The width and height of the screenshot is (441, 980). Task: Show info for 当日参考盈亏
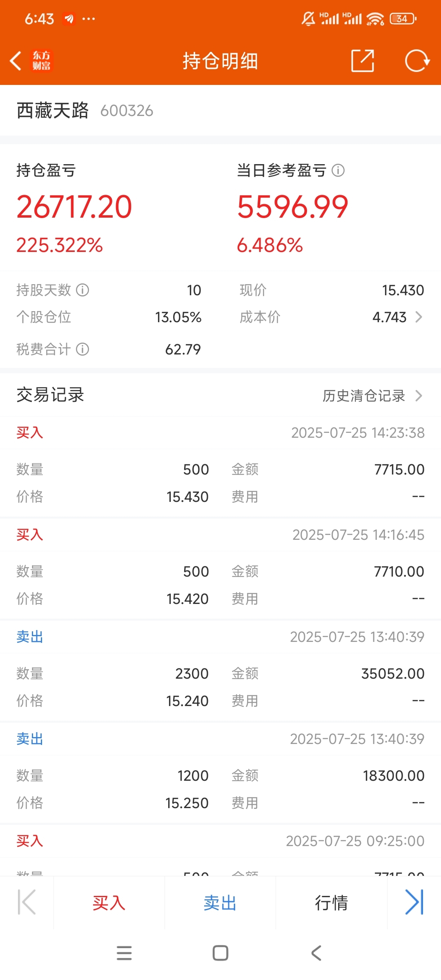click(338, 170)
